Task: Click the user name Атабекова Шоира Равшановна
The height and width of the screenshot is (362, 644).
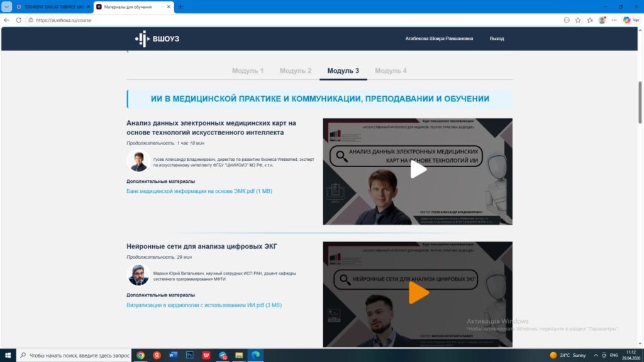Action: 439,38
